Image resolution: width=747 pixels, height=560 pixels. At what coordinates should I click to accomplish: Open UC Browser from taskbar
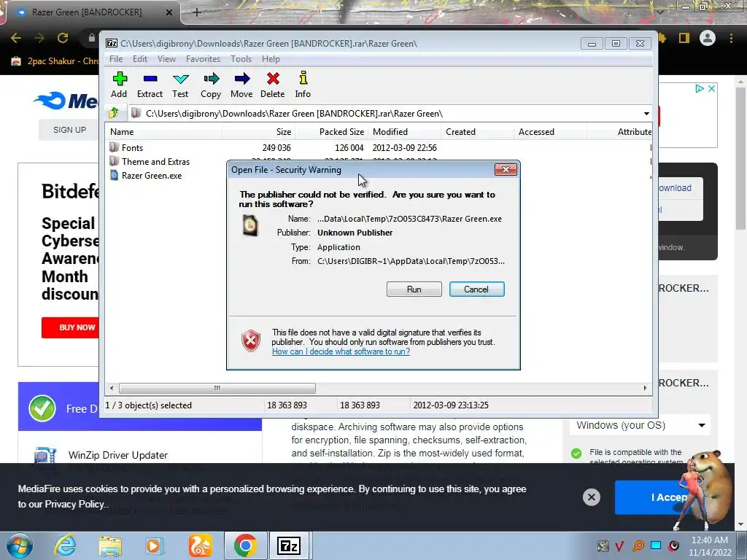[x=200, y=545]
